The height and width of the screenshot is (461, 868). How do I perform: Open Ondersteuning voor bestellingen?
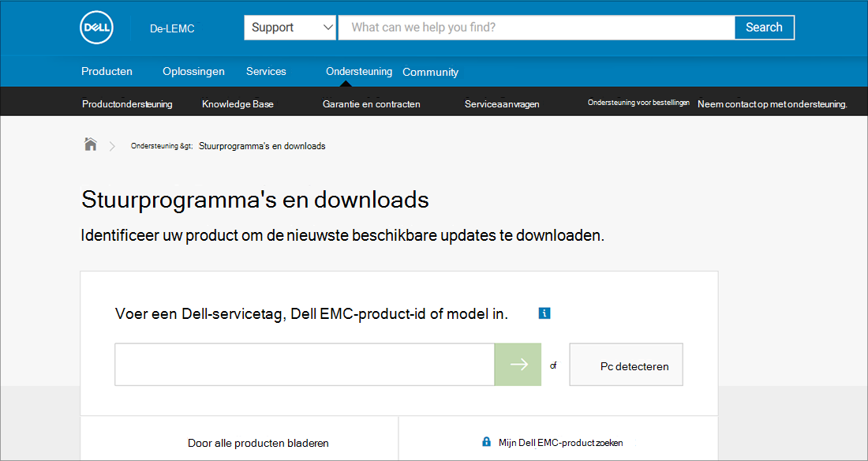(x=638, y=103)
